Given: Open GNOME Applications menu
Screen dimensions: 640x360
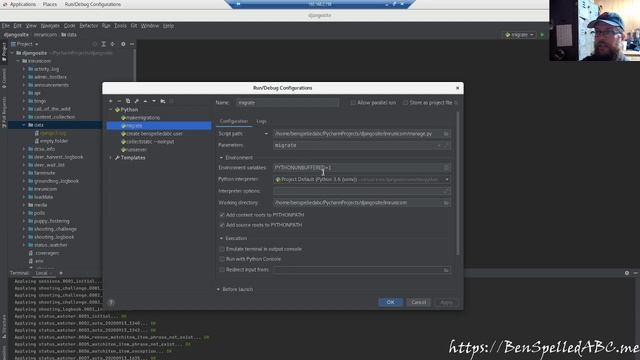Looking at the screenshot, I should pos(20,4).
